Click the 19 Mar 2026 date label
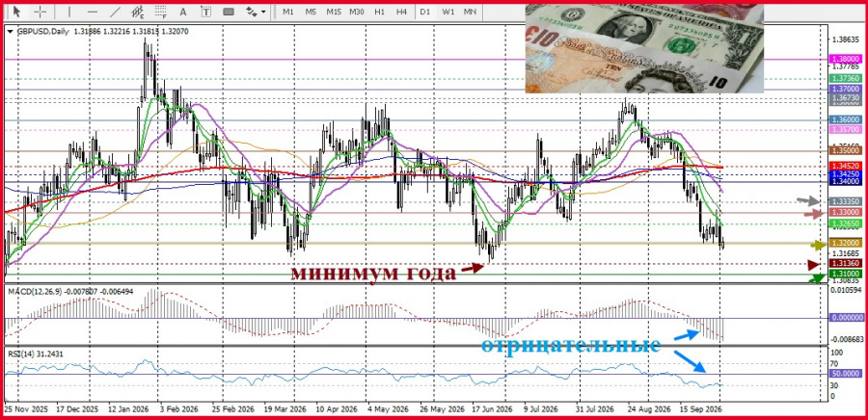Image resolution: width=868 pixels, height=420 pixels. (285, 410)
